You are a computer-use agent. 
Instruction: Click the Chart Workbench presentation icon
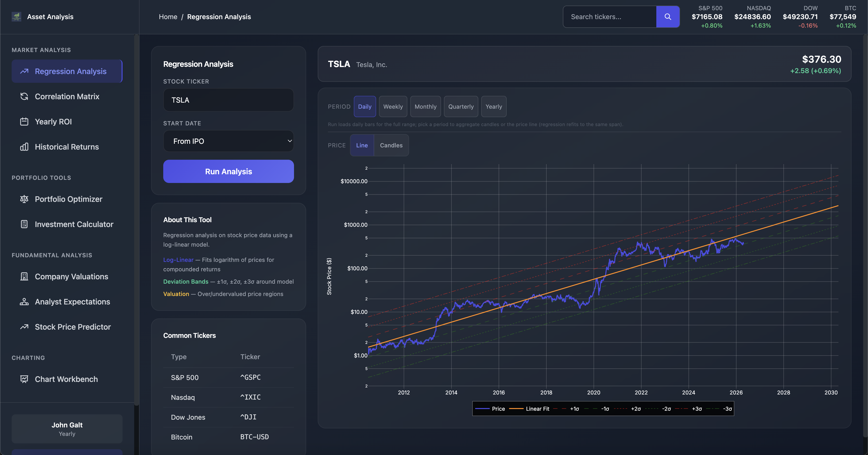[x=24, y=379]
